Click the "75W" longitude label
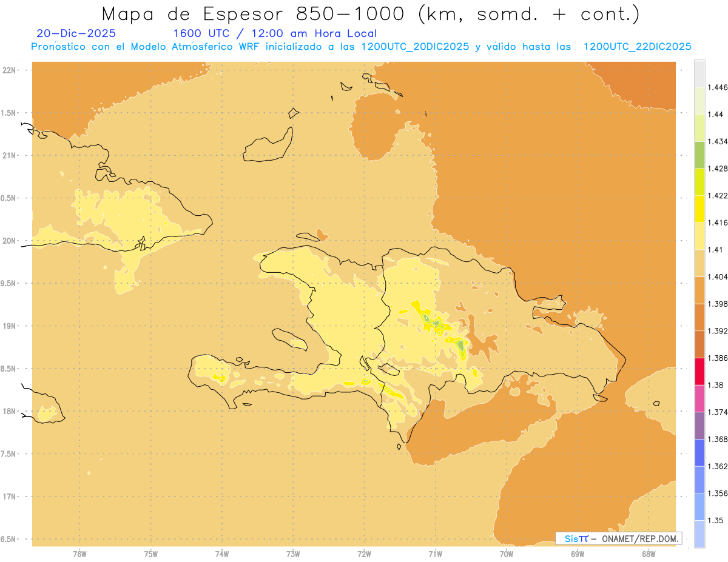Screen dimensions: 728x562 coord(150,554)
